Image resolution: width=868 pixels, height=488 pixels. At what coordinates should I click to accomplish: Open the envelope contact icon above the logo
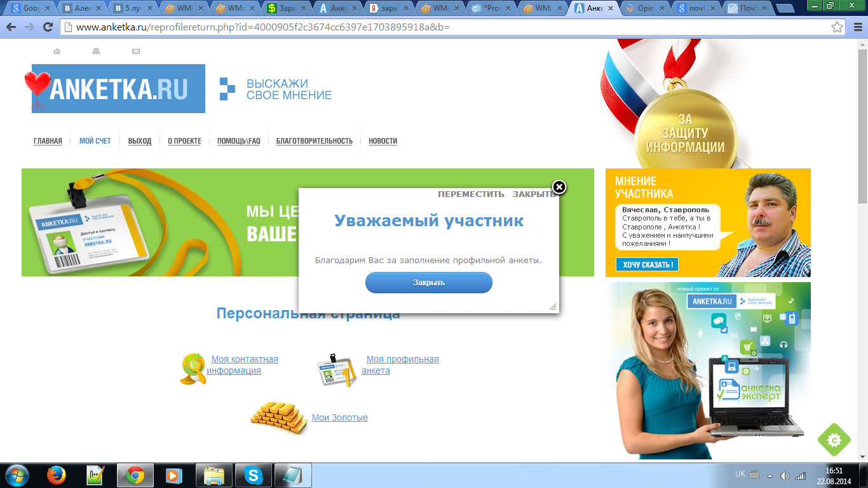pyautogui.click(x=136, y=51)
